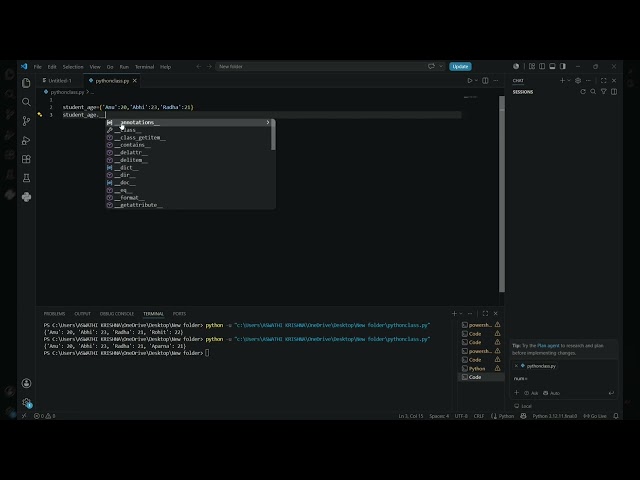Switch to the Untitled-1 tab

click(60, 80)
